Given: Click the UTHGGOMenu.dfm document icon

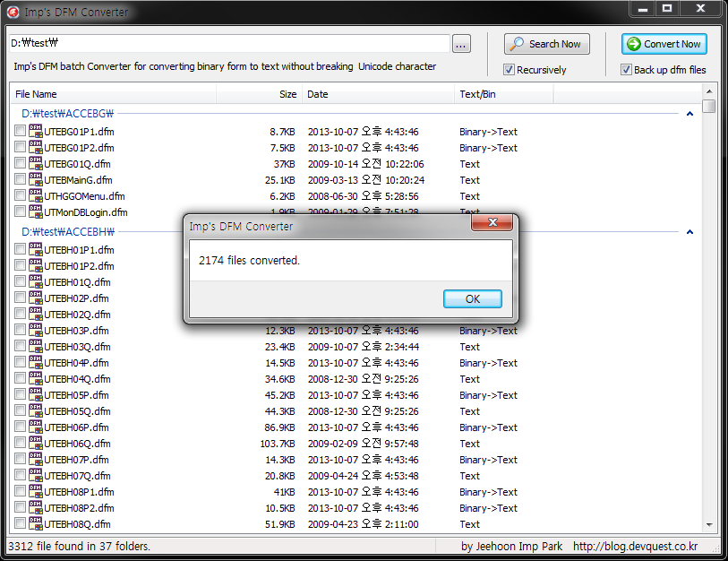Looking at the screenshot, I should tap(34, 196).
